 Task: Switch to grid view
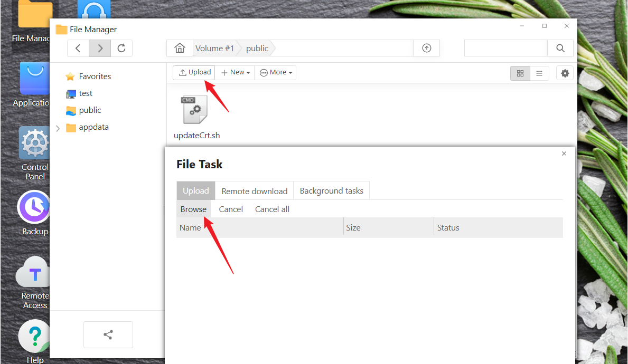click(520, 73)
